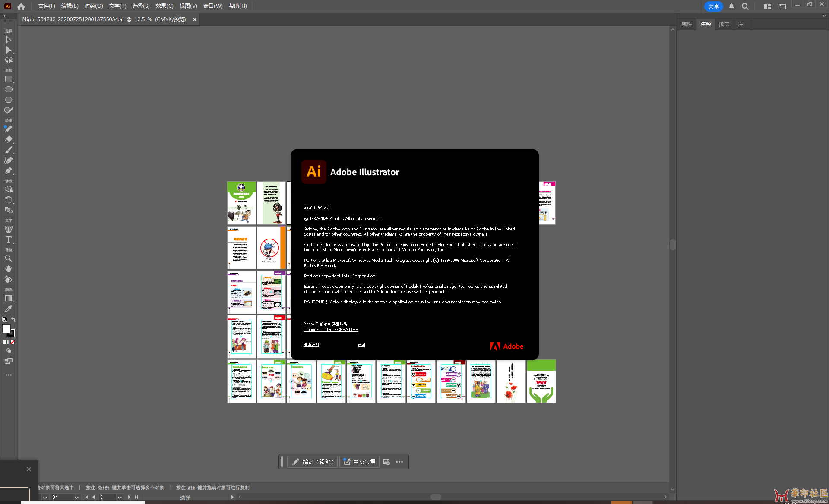The height and width of the screenshot is (504, 829).
Task: Select the Pencil tool with blue dot
Action: pos(9,129)
